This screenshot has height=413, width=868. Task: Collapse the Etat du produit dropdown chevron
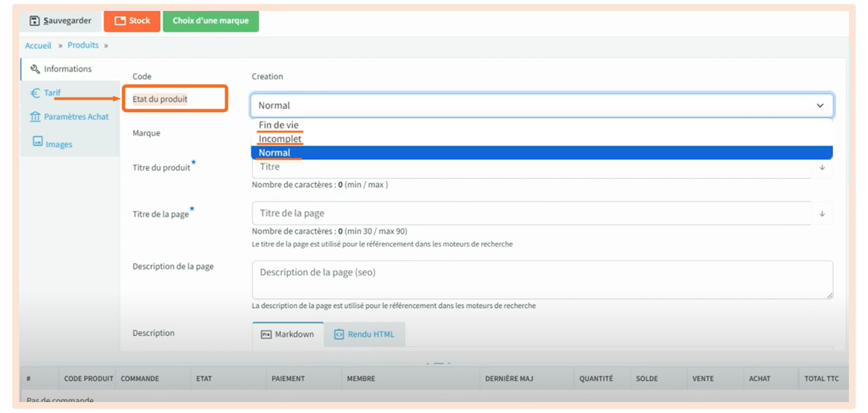pos(820,106)
